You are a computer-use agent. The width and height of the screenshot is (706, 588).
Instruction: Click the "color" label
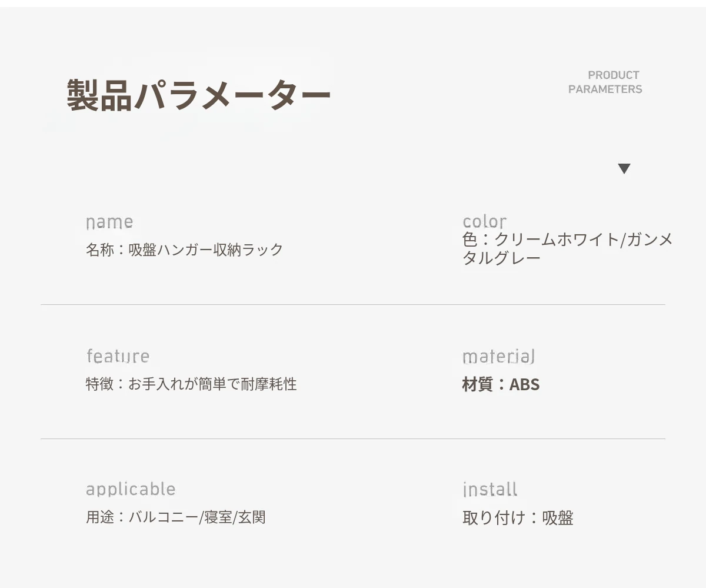click(484, 222)
